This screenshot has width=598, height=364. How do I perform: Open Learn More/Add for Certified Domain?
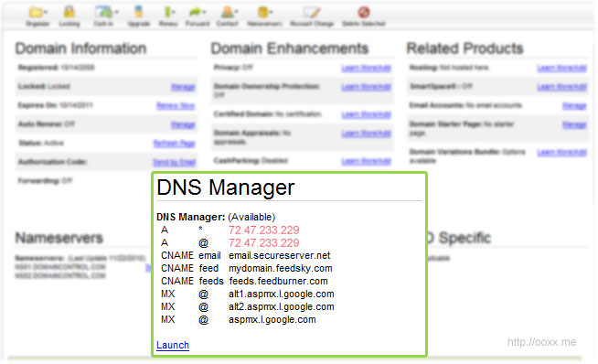366,114
